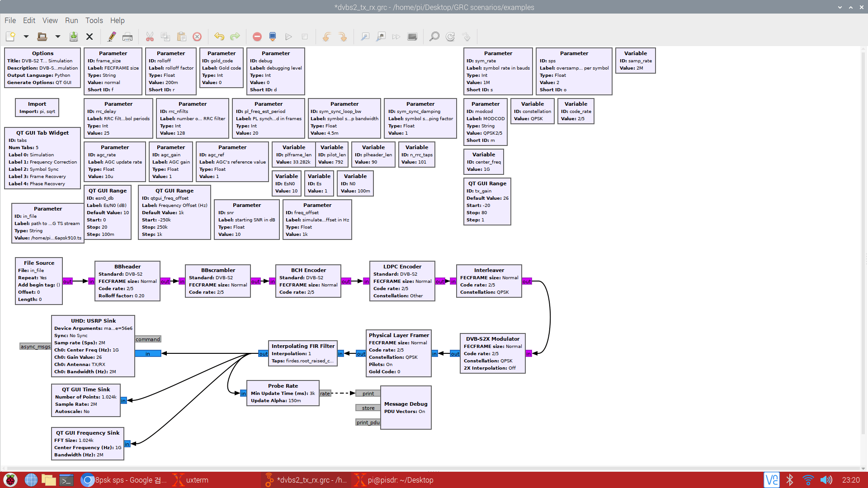The height and width of the screenshot is (488, 868).
Task: Click the Message Debug print port
Action: [368, 394]
